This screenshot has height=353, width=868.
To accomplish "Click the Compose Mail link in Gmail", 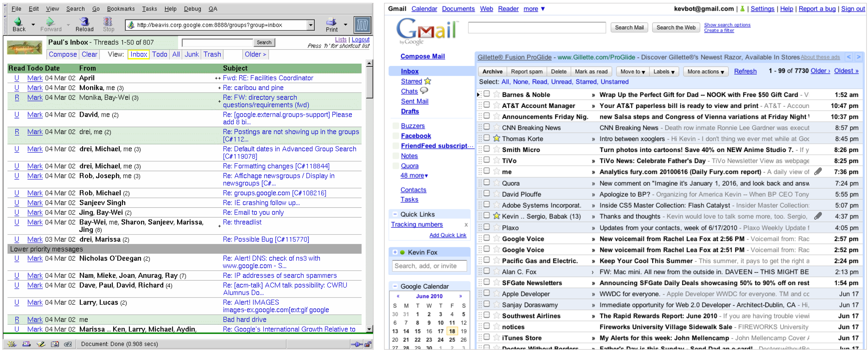I will point(422,56).
